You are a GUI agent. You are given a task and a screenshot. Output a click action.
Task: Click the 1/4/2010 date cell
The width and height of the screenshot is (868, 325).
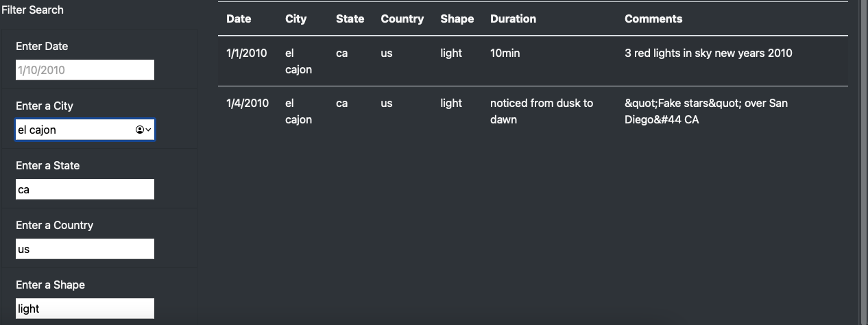(247, 103)
